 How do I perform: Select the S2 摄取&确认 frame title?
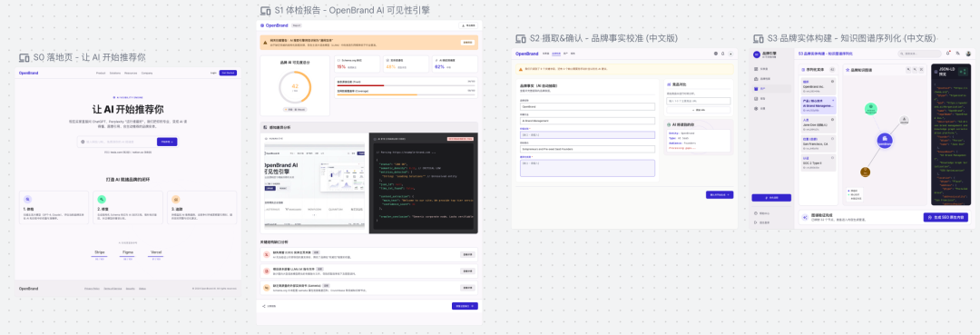point(603,39)
